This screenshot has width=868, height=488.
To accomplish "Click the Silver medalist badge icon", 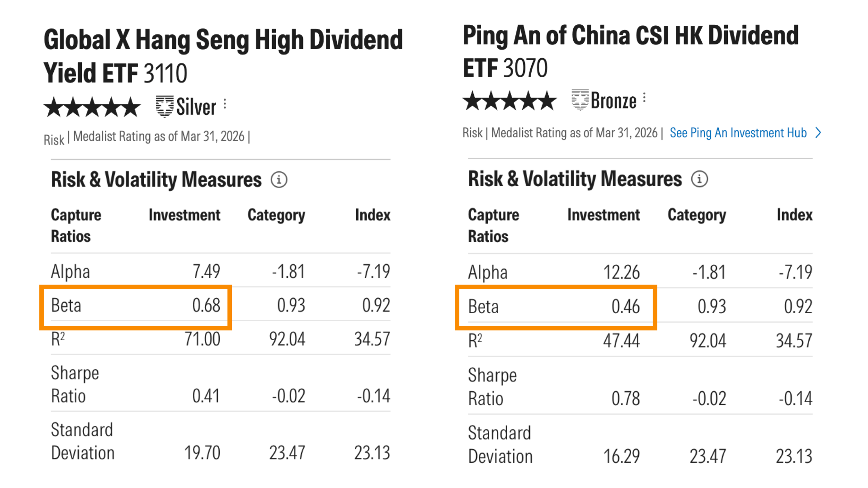I will pos(165,107).
